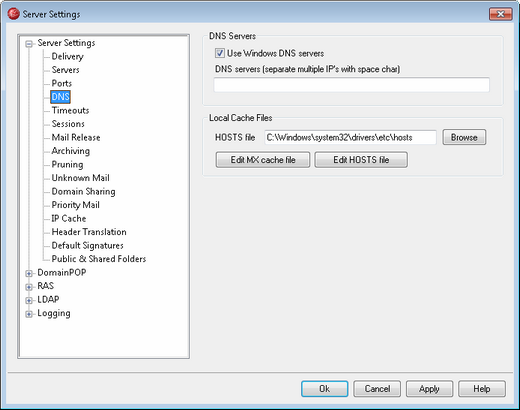Click Edit HOSTS file button
Image resolution: width=520 pixels, height=410 pixels.
coord(361,160)
